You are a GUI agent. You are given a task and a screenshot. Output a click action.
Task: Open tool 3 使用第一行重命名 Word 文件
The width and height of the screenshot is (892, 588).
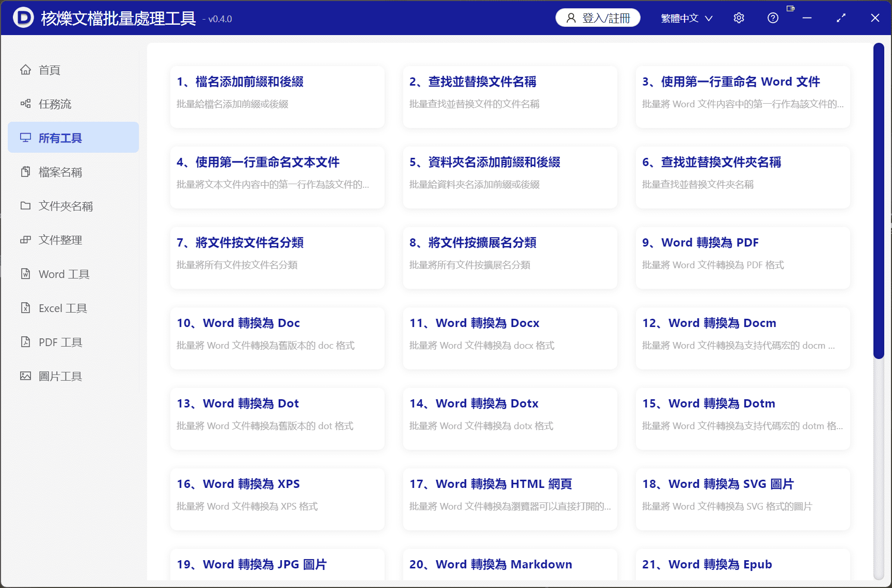coord(743,97)
